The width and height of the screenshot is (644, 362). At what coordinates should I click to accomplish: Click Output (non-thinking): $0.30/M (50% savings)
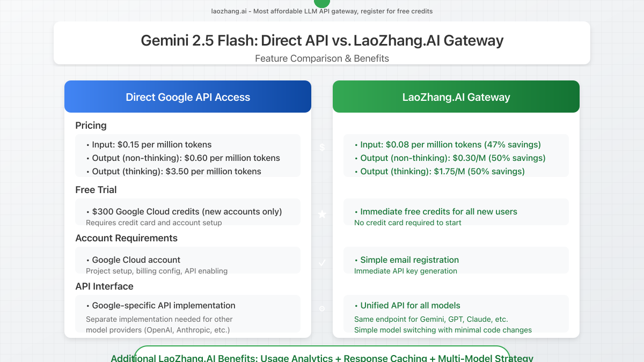pyautogui.click(x=450, y=158)
